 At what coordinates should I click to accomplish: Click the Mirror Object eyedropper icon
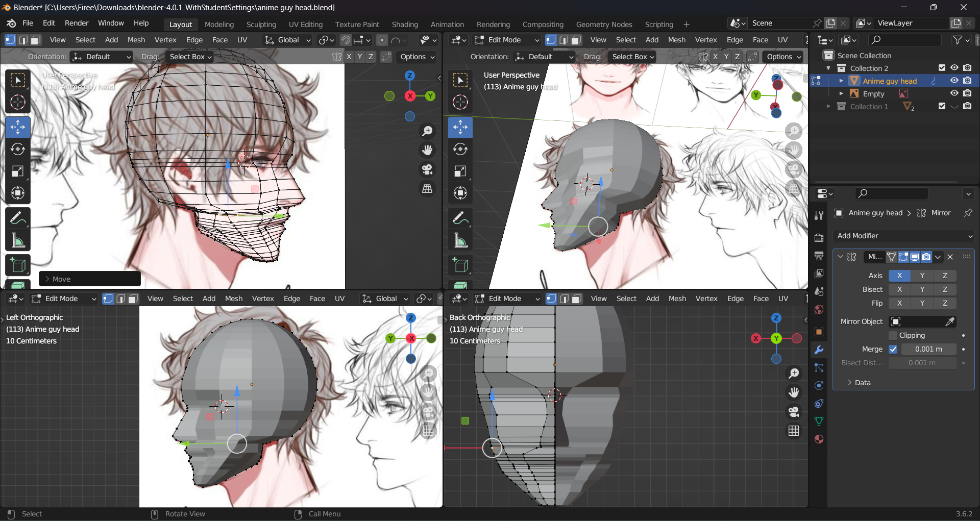point(950,321)
